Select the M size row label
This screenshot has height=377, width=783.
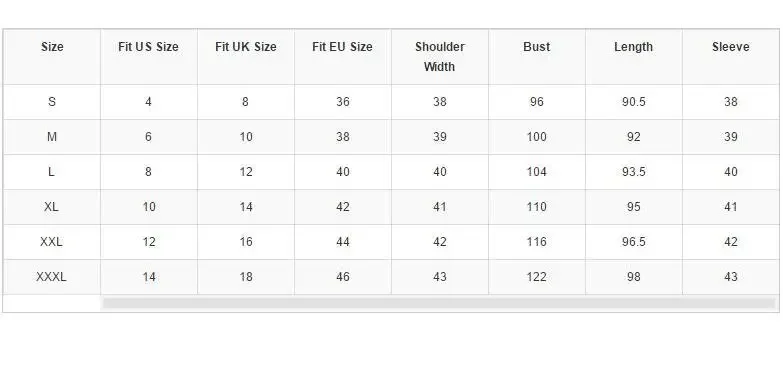(52, 137)
